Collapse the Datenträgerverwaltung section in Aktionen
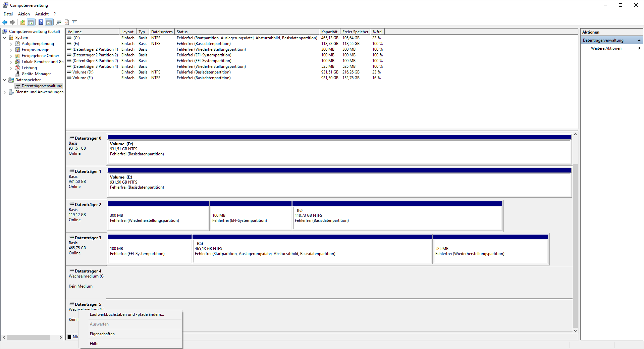Viewport: 644px width, 349px height. coord(639,40)
